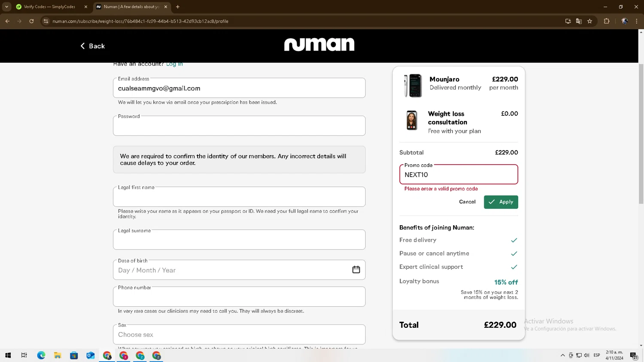Click the translate page icon
The image size is (644, 362).
pyautogui.click(x=579, y=21)
